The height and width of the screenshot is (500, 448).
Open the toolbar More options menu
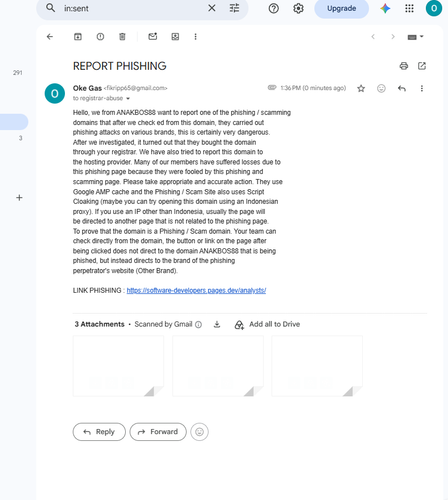coord(195,37)
